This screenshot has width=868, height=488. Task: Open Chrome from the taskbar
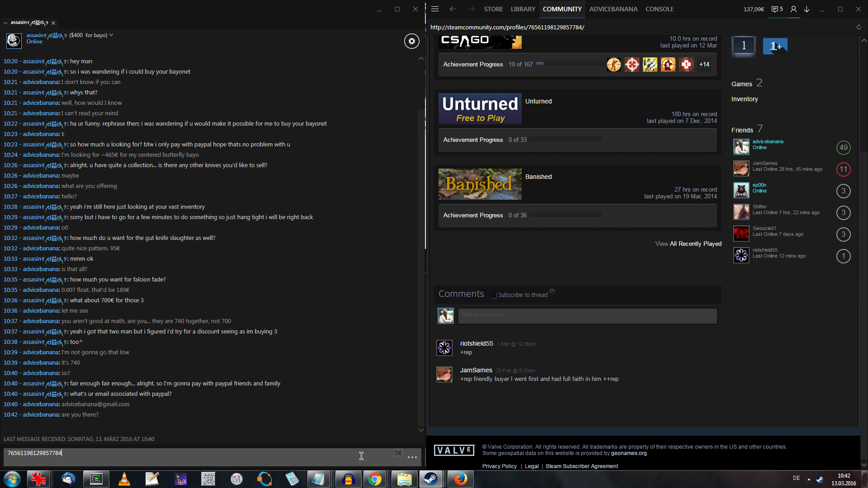point(374,479)
